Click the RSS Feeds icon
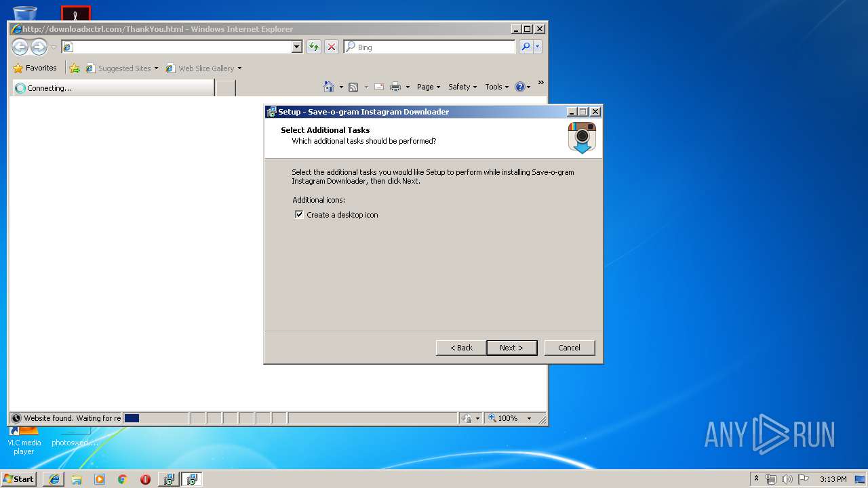This screenshot has width=868, height=488. pos(353,87)
